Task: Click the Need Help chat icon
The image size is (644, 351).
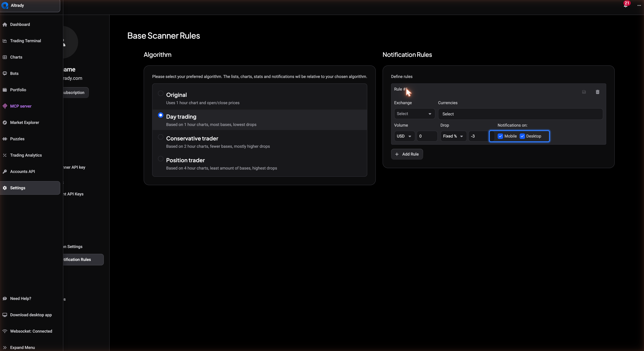Action: (5, 299)
